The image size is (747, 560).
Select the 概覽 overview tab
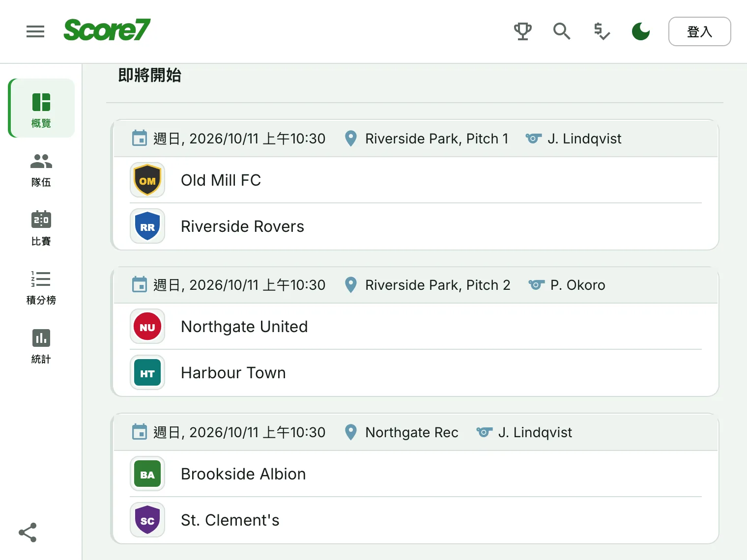point(41,108)
